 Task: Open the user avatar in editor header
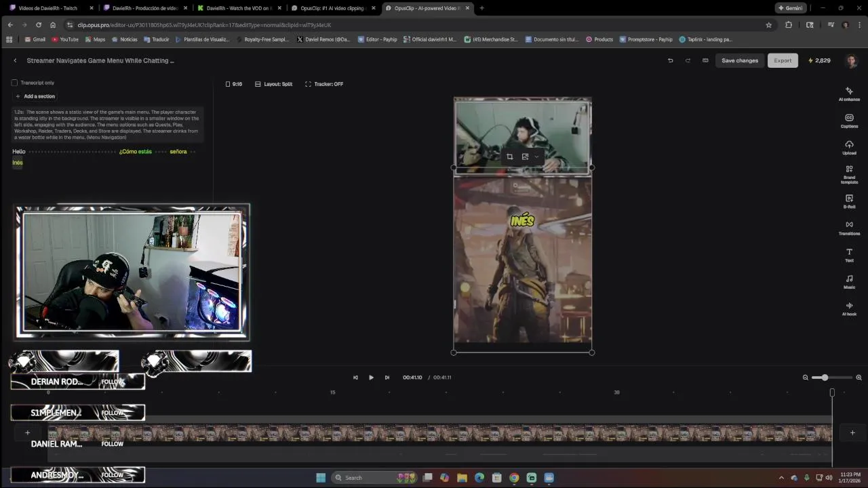[x=852, y=60]
